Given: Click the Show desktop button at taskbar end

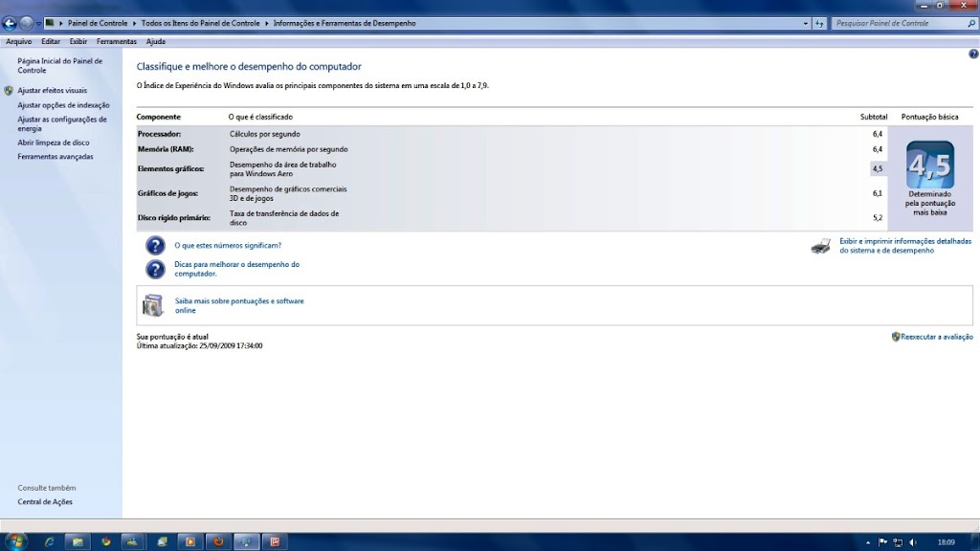Looking at the screenshot, I should 975,541.
